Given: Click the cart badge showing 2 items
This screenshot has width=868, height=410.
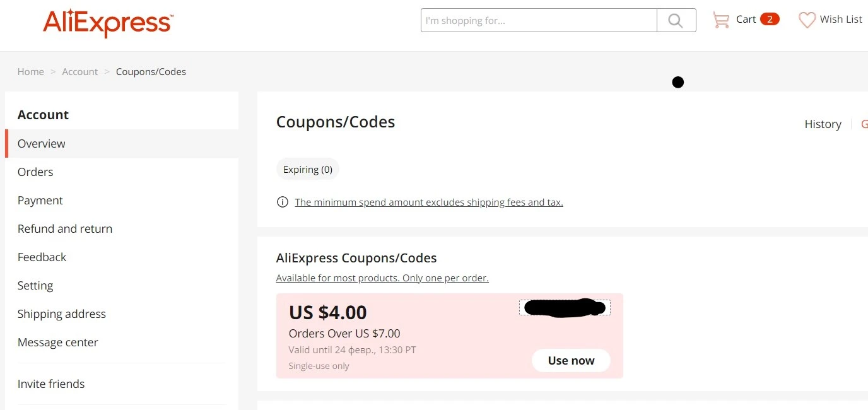Looking at the screenshot, I should pyautogui.click(x=770, y=20).
